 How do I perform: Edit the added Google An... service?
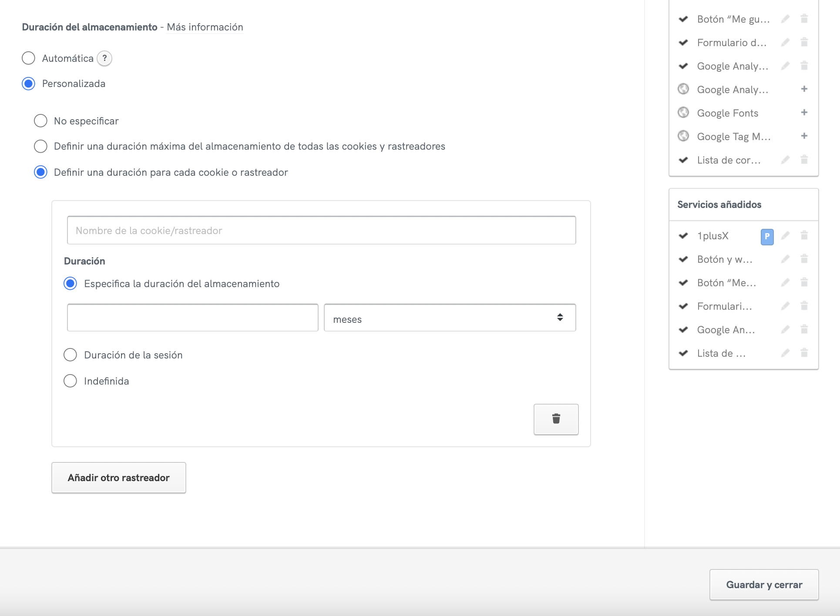click(x=785, y=330)
